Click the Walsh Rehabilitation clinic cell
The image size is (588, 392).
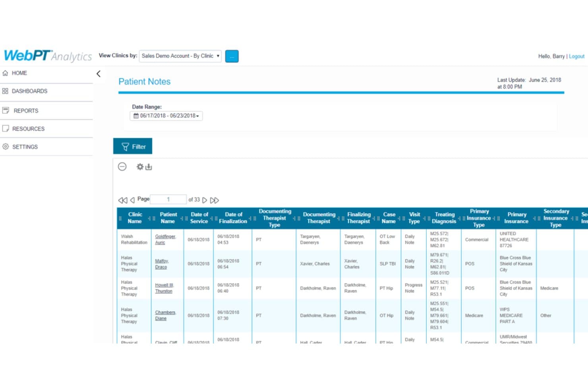click(134, 239)
